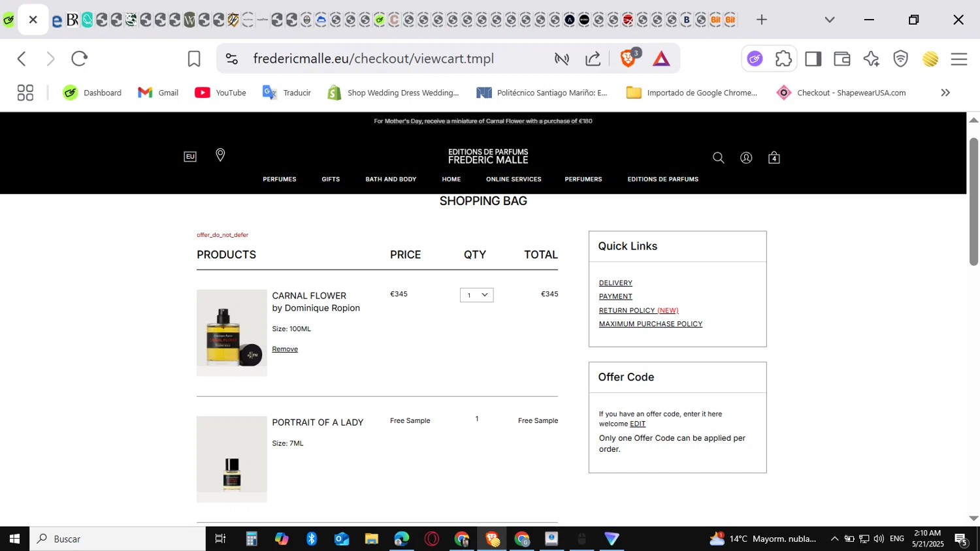Show hidden system tray icons
Viewport: 980px width, 551px height.
tap(834, 539)
